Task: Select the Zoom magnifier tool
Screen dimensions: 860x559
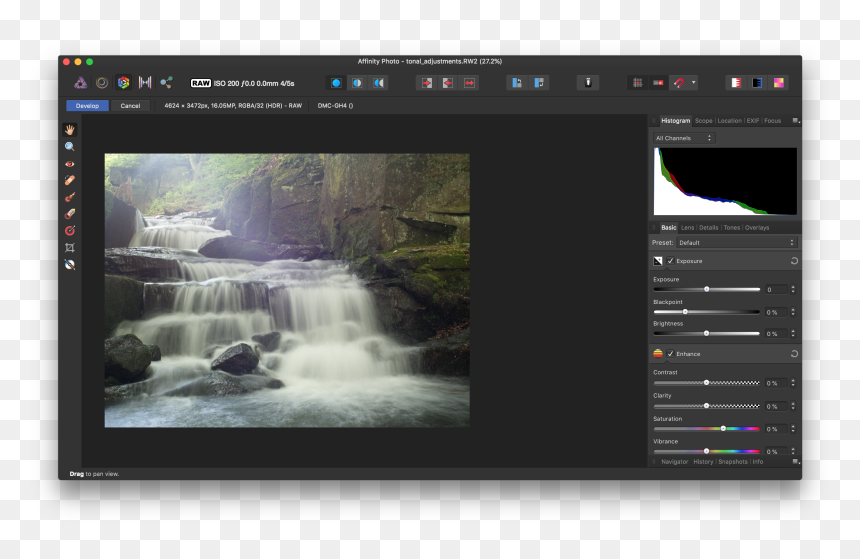Action: point(70,146)
